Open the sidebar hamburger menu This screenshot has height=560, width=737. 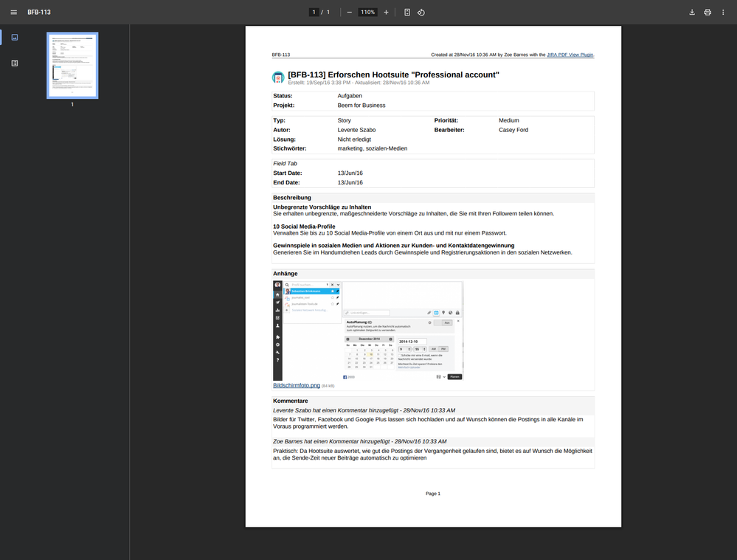tap(13, 13)
